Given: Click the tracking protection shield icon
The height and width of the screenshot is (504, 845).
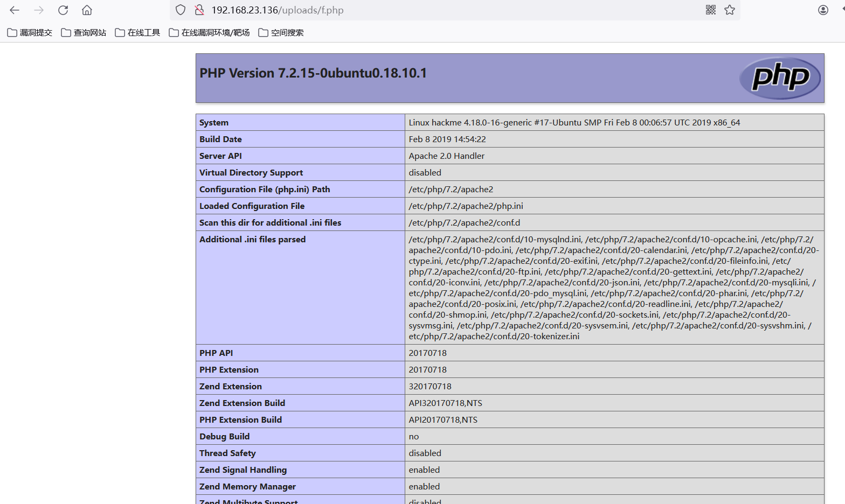Looking at the screenshot, I should 181,10.
